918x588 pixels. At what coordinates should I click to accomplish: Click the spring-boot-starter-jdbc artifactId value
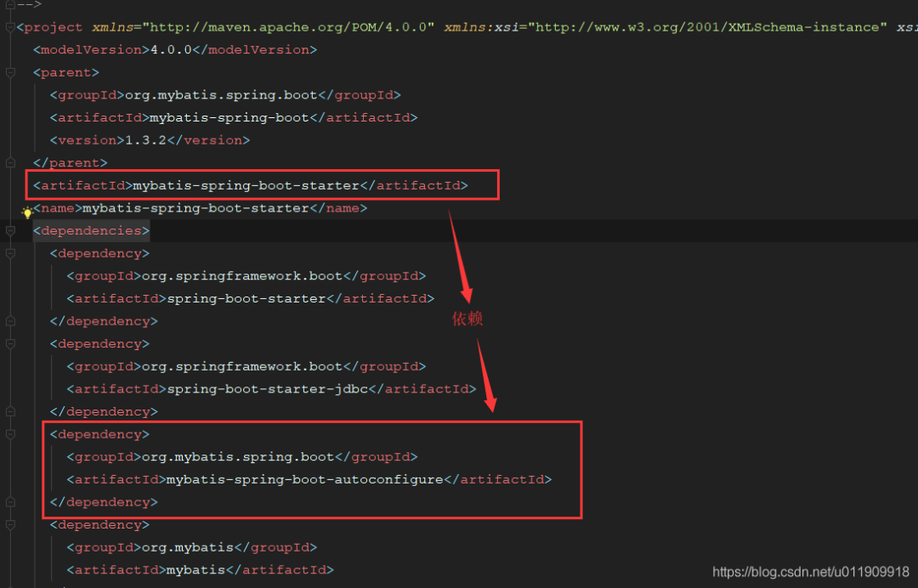(x=268, y=389)
